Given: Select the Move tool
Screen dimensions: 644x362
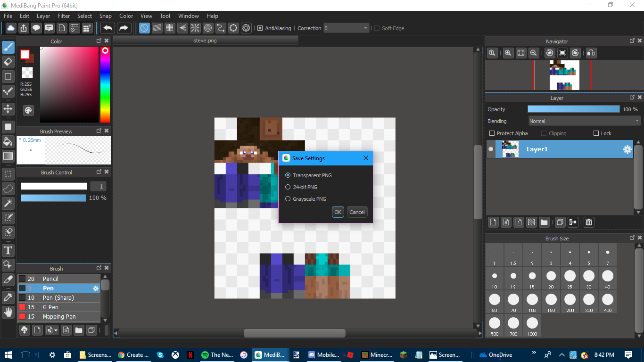Looking at the screenshot, I should point(8,109).
